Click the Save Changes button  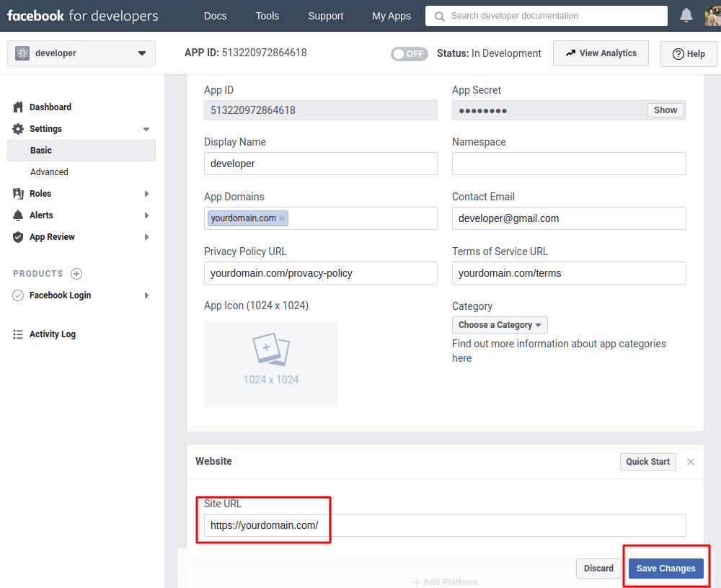pyautogui.click(x=665, y=569)
